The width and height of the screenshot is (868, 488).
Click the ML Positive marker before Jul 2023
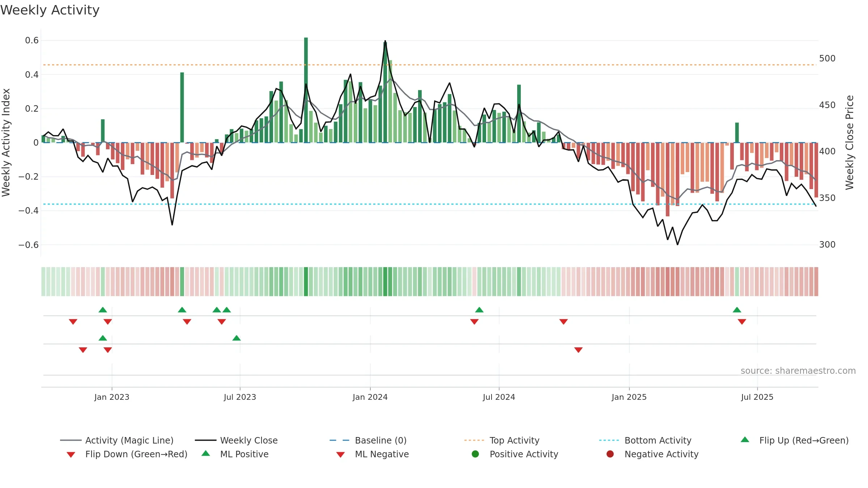[237, 338]
